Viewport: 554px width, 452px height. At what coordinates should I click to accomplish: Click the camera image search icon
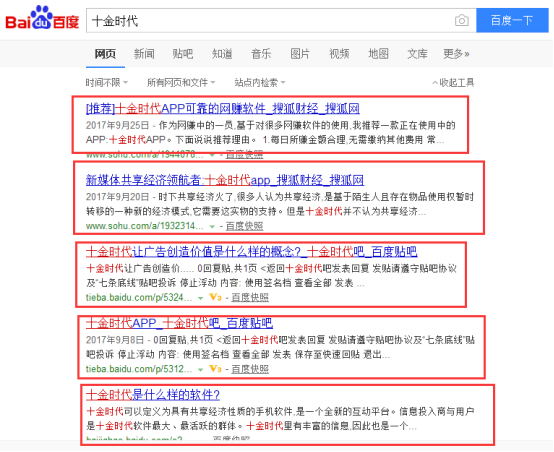tap(461, 20)
